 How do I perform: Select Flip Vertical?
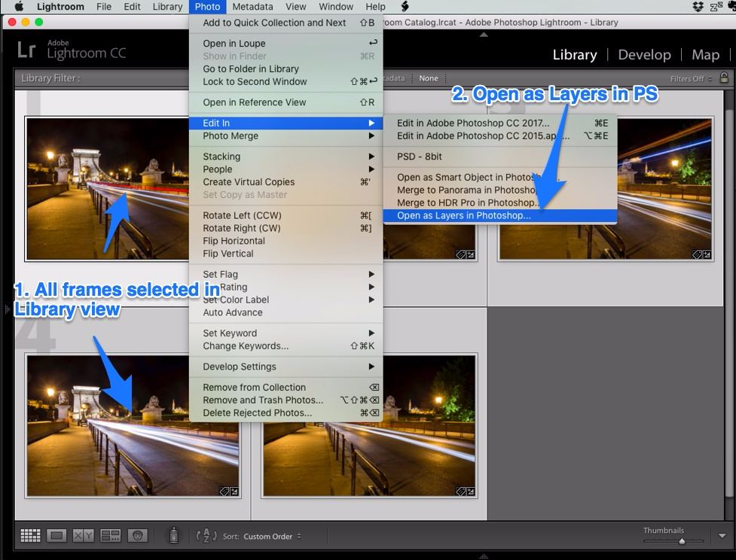(286, 254)
